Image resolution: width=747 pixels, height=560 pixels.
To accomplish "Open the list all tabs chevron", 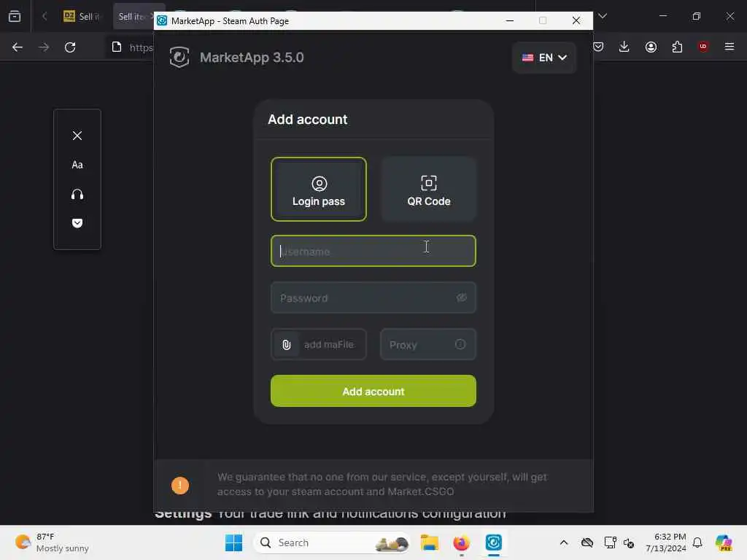I will 603,16.
